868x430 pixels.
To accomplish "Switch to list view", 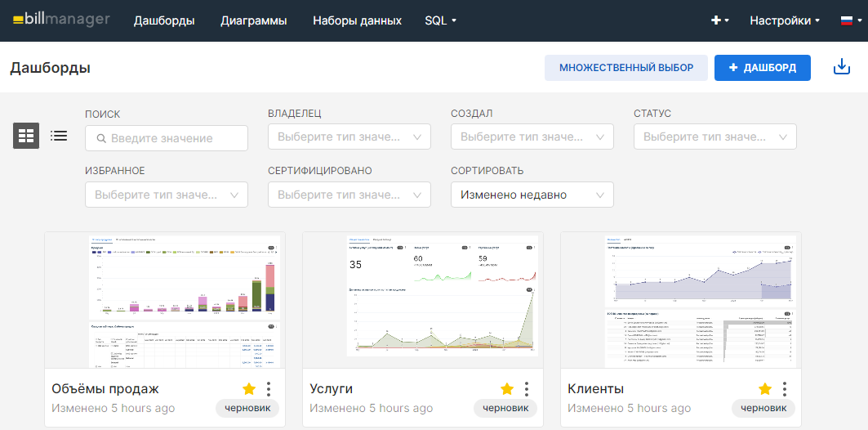I will tap(59, 136).
